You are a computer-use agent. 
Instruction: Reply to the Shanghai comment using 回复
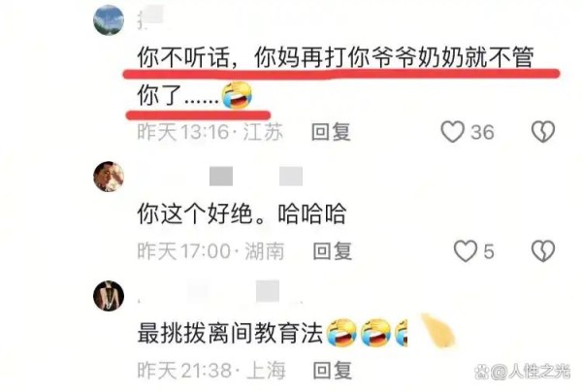[332, 371]
